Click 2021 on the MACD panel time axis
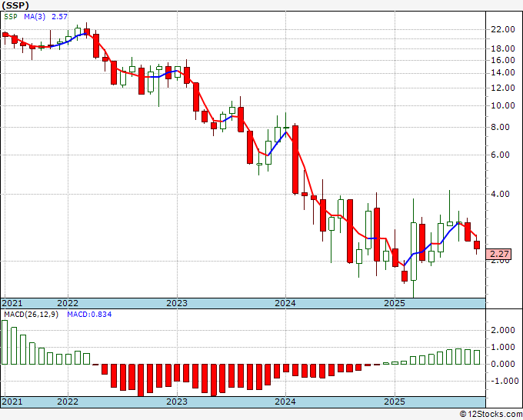Image resolution: width=523 pixels, height=420 pixels. click(12, 402)
